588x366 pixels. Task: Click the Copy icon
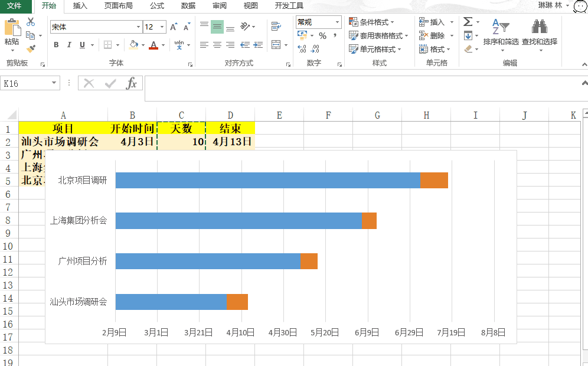click(31, 35)
